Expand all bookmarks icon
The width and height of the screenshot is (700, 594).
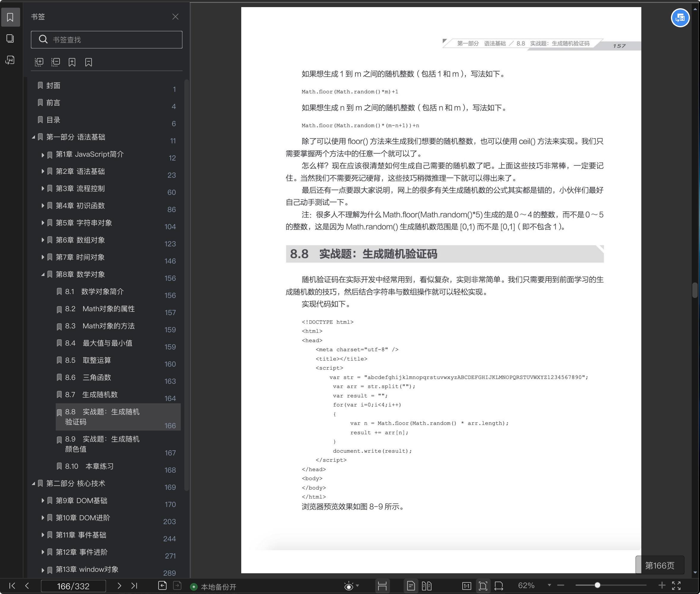(x=39, y=62)
